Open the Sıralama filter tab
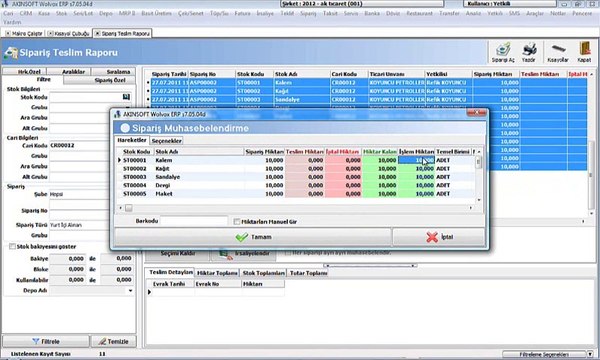Image resolution: width=600 pixels, height=360 pixels. point(113,72)
